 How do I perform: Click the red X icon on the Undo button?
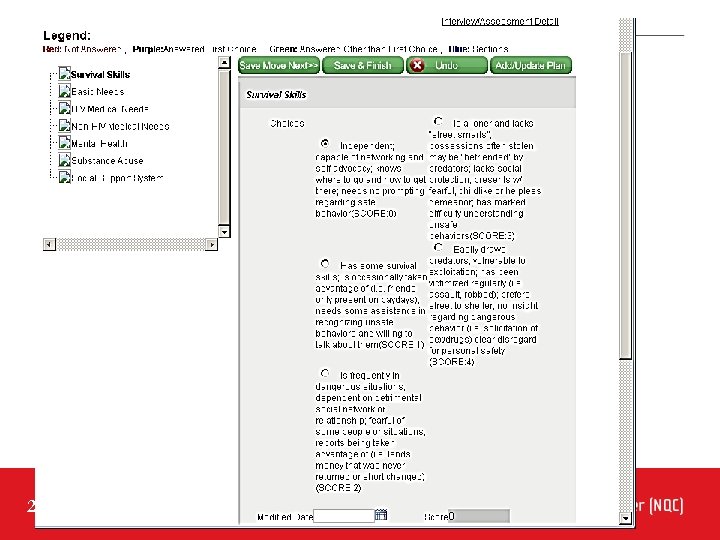click(x=417, y=65)
